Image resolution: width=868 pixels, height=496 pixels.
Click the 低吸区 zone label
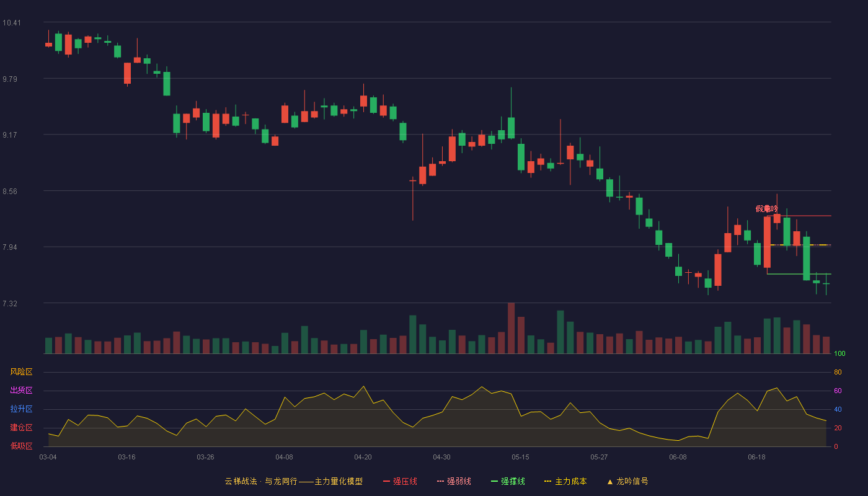pos(21,446)
